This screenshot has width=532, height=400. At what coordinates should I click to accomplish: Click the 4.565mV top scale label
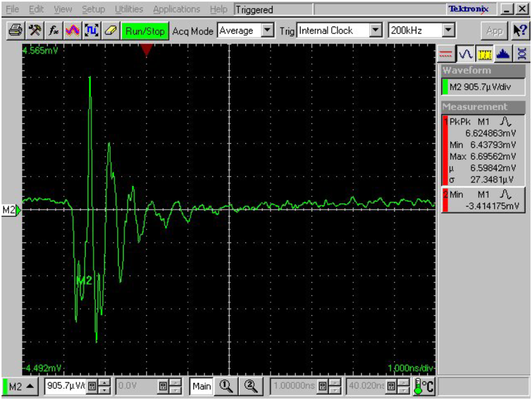[41, 51]
